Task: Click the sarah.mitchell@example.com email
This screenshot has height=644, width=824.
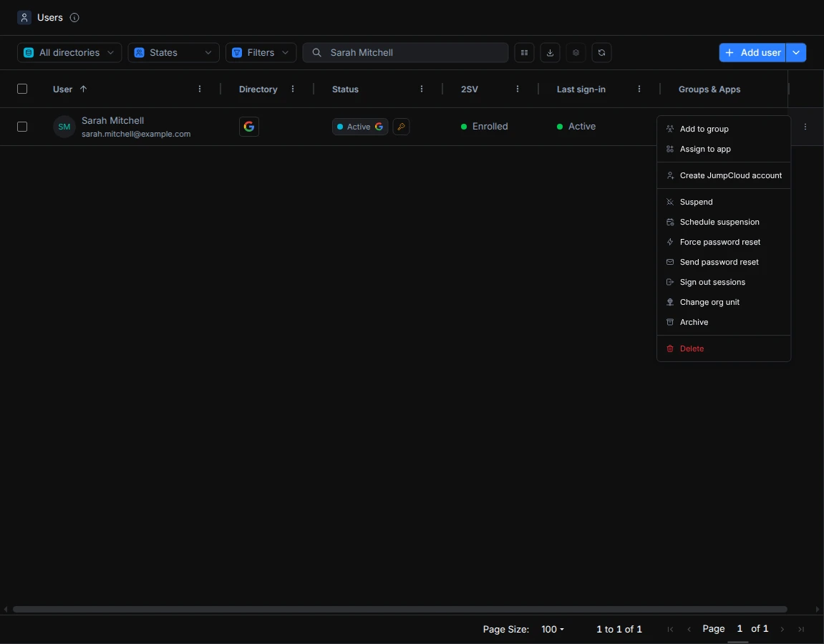Action: tap(136, 134)
